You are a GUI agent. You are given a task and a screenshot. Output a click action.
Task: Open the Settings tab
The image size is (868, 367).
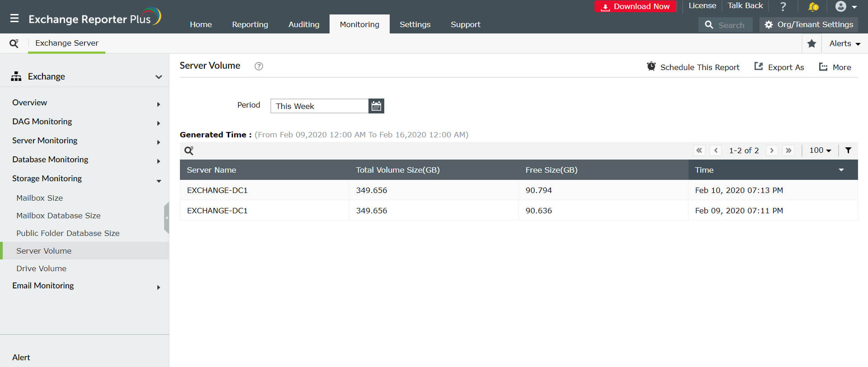click(x=415, y=24)
